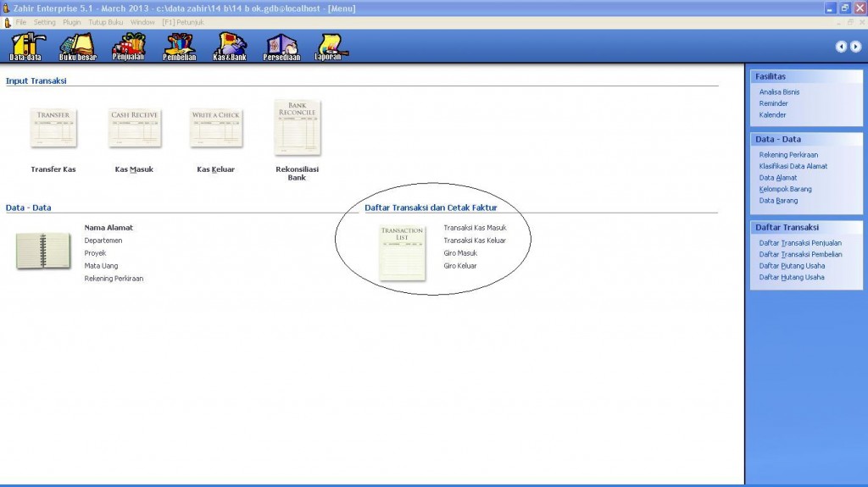This screenshot has width=868, height=487.
Task: Click the Data-Data notebook icon
Action: point(43,252)
